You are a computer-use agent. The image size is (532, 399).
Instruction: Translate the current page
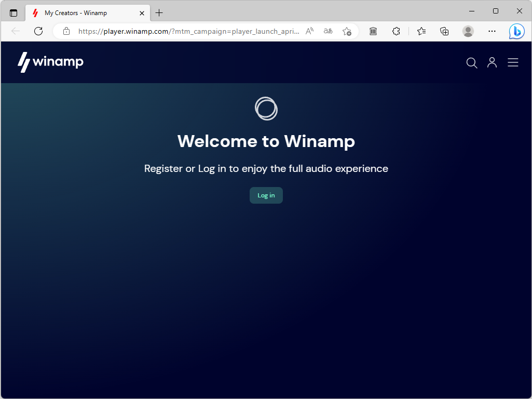[328, 31]
